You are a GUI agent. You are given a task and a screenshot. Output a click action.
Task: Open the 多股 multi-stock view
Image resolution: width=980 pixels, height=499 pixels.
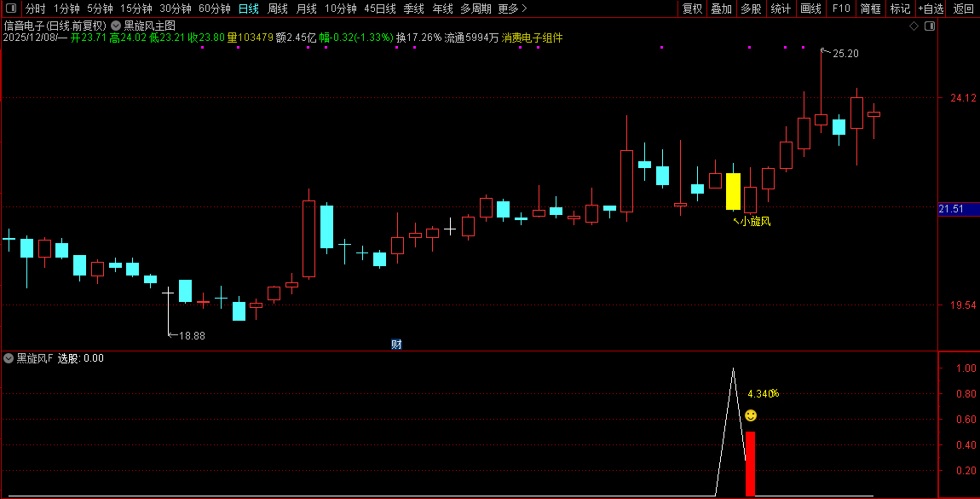(752, 9)
